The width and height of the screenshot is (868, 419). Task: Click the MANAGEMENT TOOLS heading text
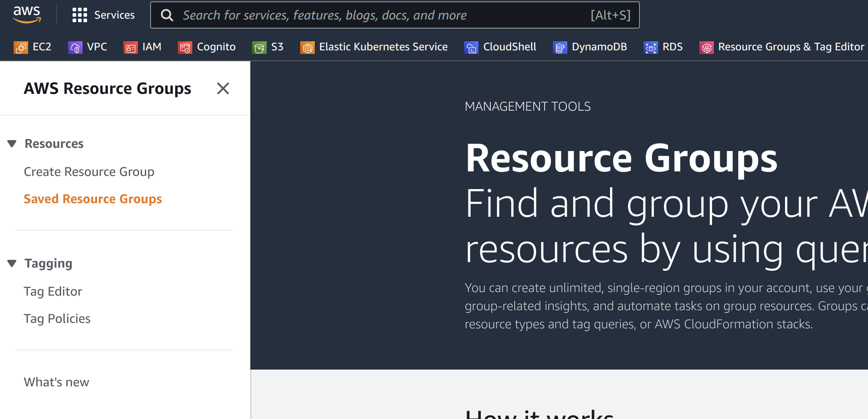tap(527, 107)
